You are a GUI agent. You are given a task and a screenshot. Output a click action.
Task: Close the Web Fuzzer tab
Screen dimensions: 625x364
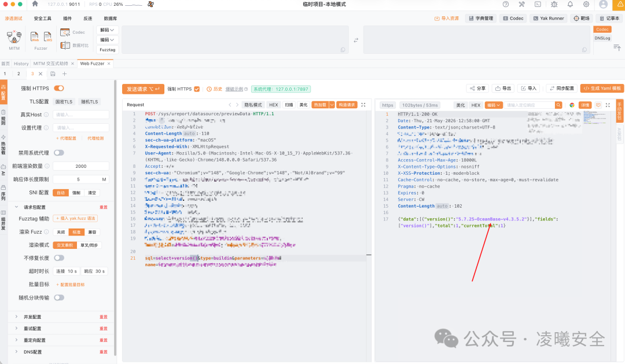click(x=108, y=64)
